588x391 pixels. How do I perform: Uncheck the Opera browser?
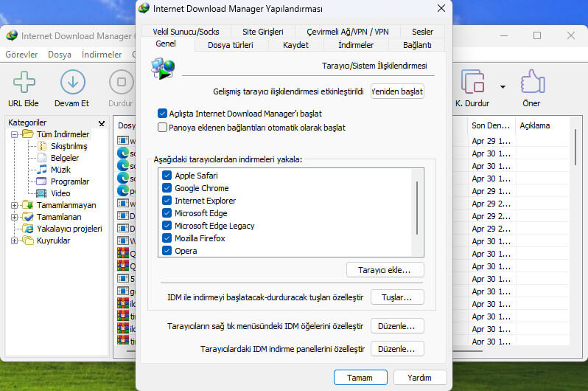click(x=167, y=251)
